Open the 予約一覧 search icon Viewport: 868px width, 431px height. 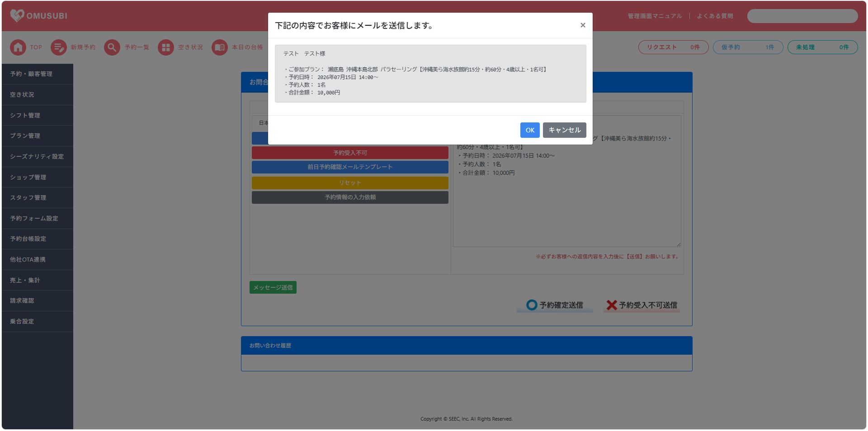click(x=112, y=47)
